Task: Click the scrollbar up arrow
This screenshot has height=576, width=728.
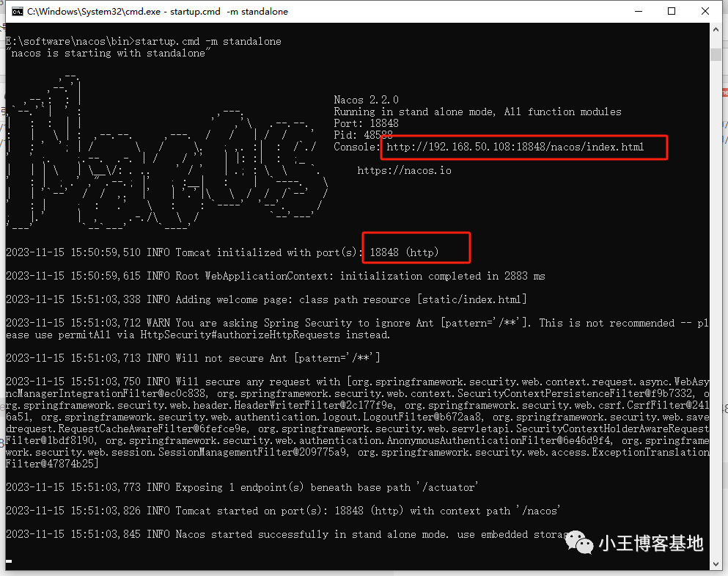Action: click(x=716, y=29)
